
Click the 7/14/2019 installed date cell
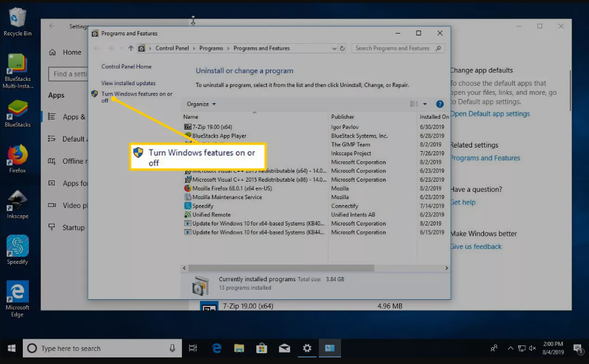(432, 206)
